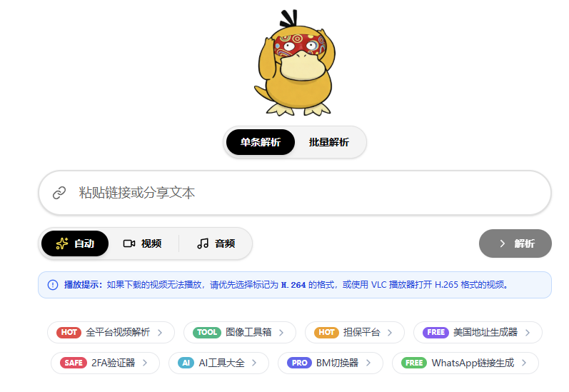Click the green FREE badge on WhatsApp链接生成
This screenshot has height=392, width=569.
414,363
